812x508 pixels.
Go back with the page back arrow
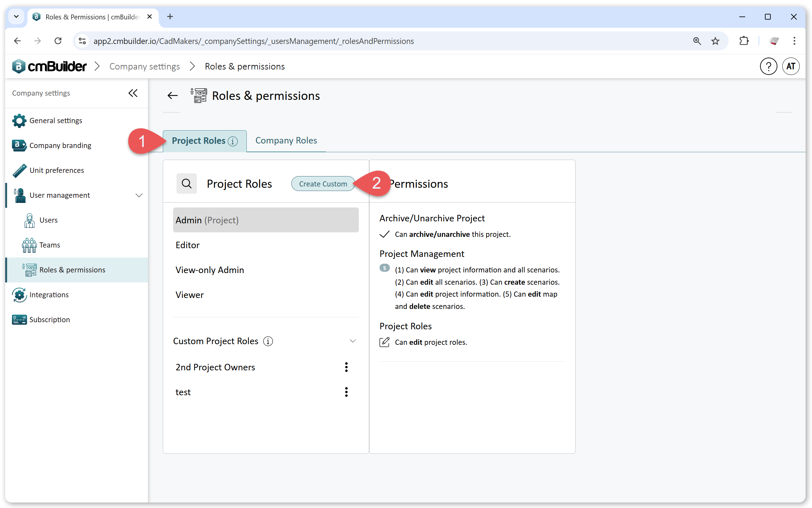tap(172, 96)
